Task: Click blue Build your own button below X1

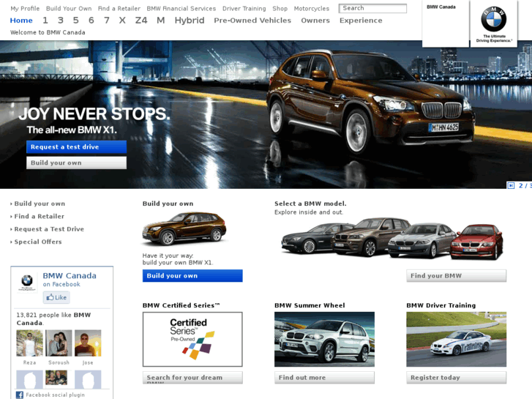Action: pyautogui.click(x=192, y=276)
